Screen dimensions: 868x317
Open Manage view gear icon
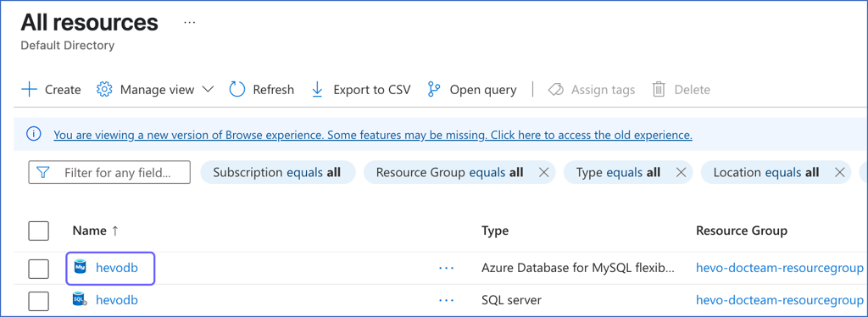pyautogui.click(x=104, y=90)
